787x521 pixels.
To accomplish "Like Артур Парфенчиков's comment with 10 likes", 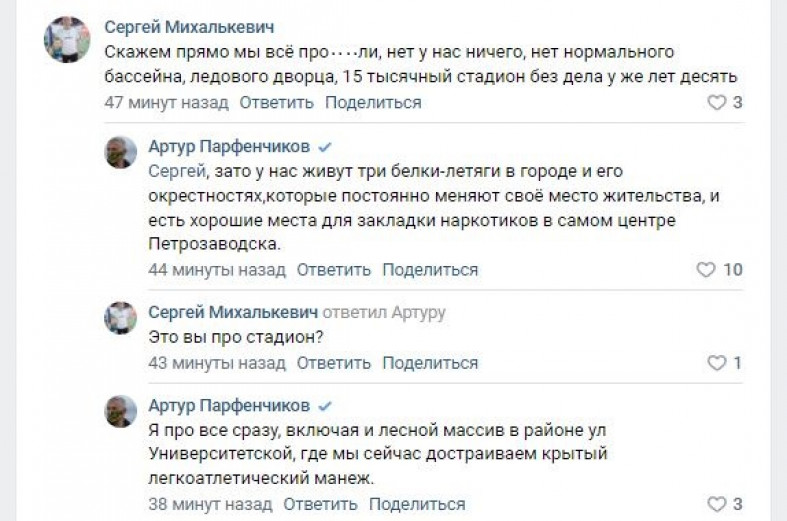I will pos(706,270).
